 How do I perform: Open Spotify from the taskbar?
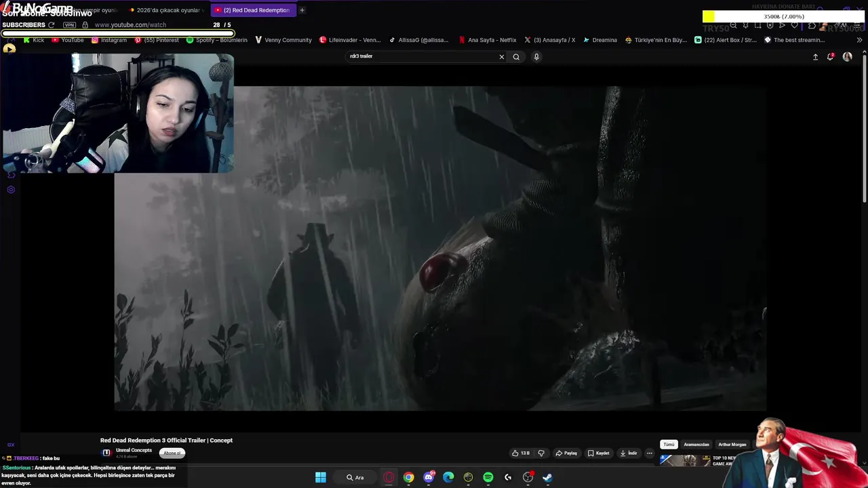click(x=488, y=478)
